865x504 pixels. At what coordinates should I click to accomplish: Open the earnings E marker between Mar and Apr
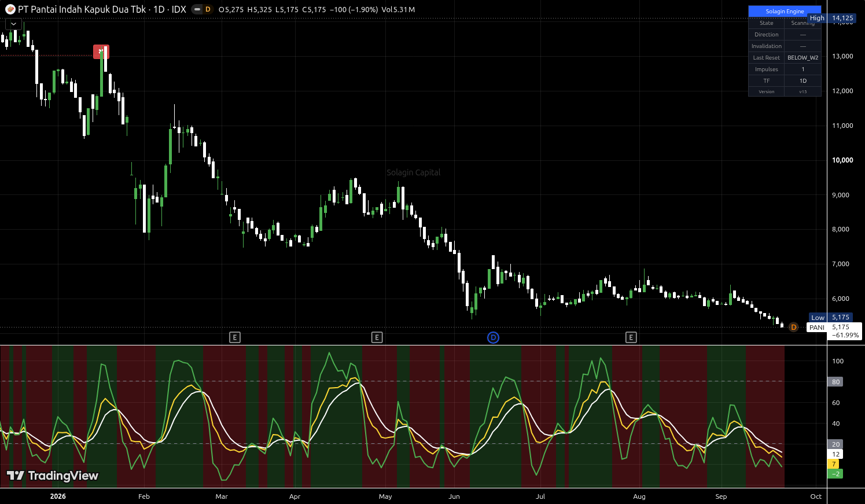(x=235, y=337)
